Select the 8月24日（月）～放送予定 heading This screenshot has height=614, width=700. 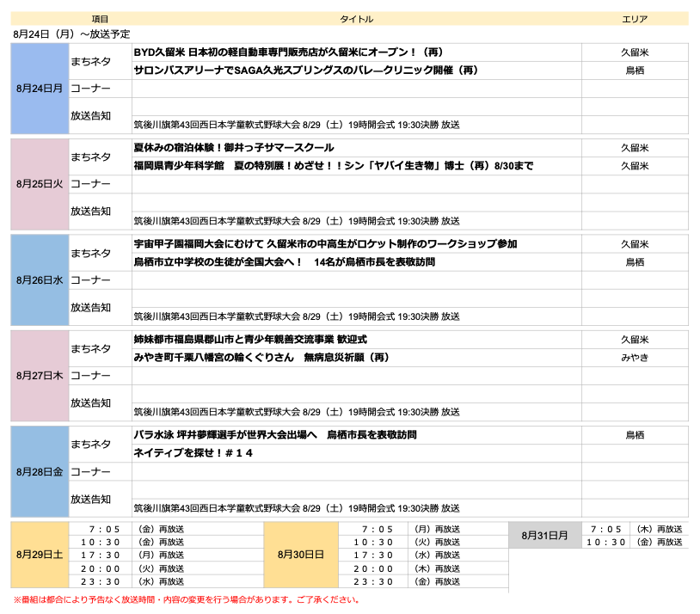71,34
